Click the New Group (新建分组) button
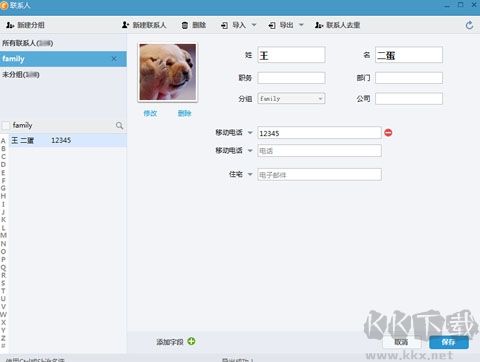 point(25,25)
